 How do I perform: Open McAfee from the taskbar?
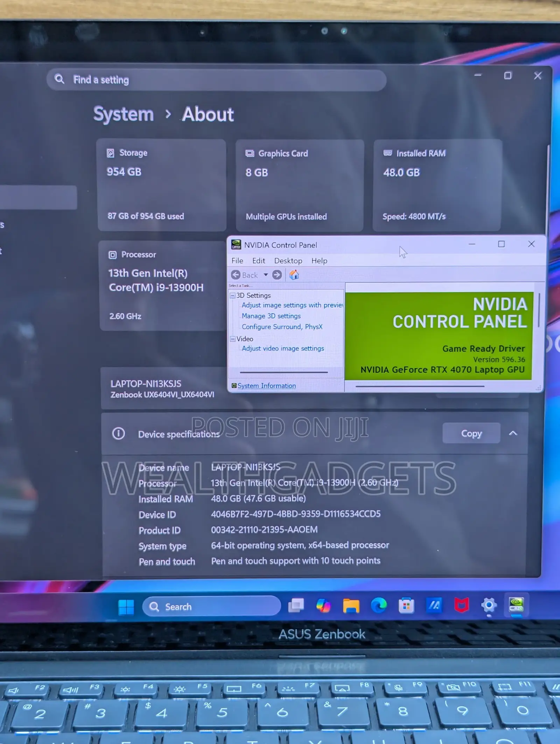(x=462, y=605)
